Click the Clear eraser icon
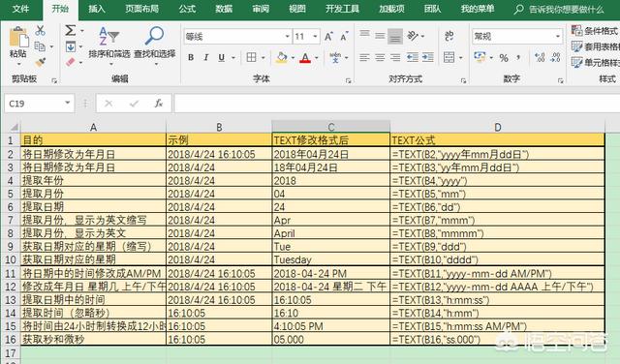Image resolution: width=620 pixels, height=364 pixels. pos(71,62)
